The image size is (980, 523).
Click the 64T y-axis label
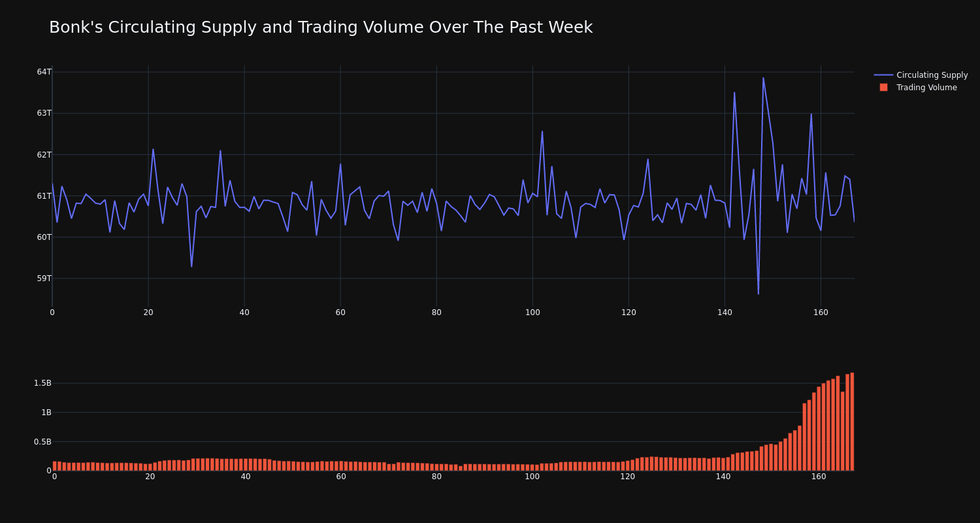tap(44, 72)
